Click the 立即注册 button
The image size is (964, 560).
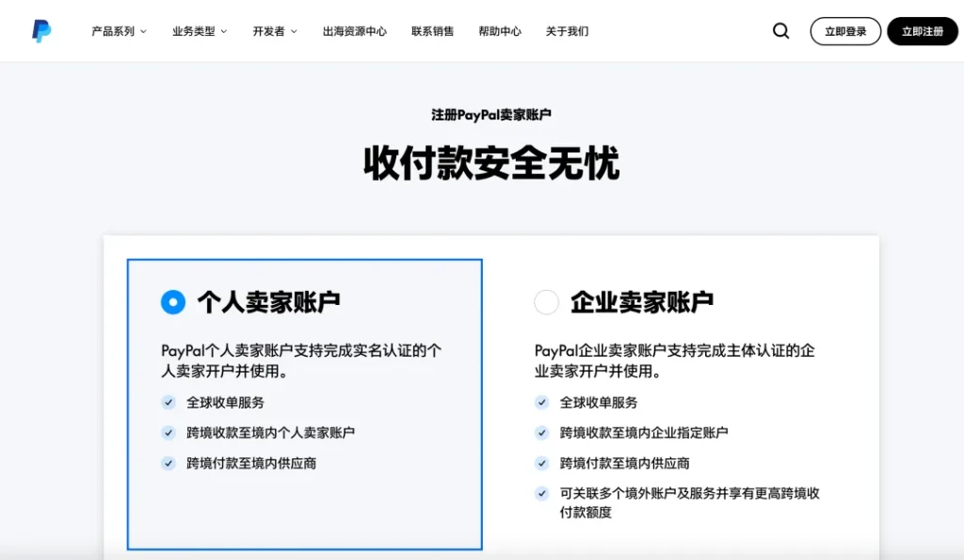922,30
